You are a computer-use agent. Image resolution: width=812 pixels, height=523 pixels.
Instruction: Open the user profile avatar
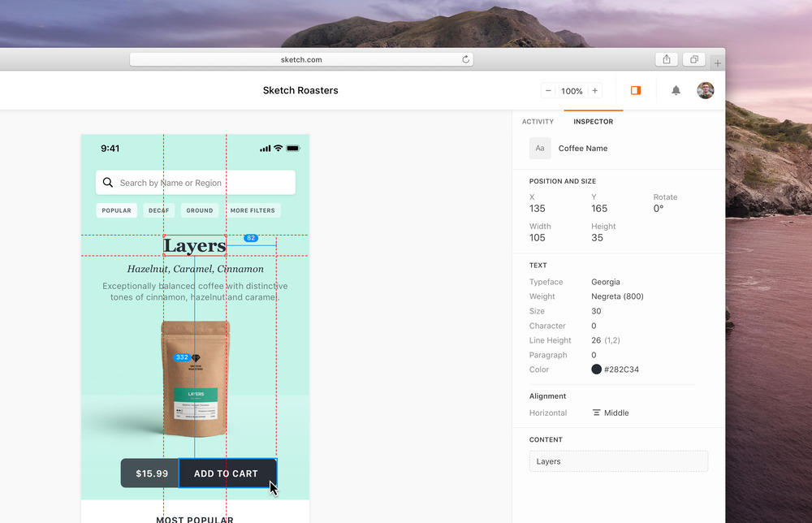tap(706, 91)
